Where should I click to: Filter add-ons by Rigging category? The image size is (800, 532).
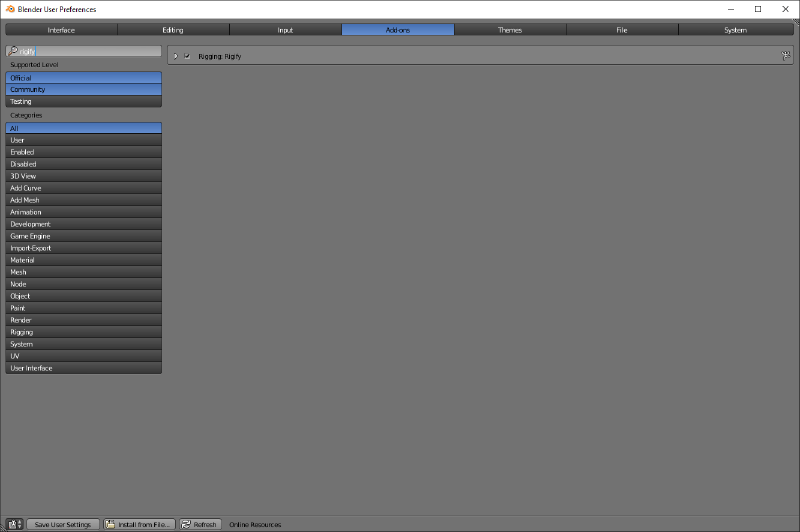click(x=83, y=332)
